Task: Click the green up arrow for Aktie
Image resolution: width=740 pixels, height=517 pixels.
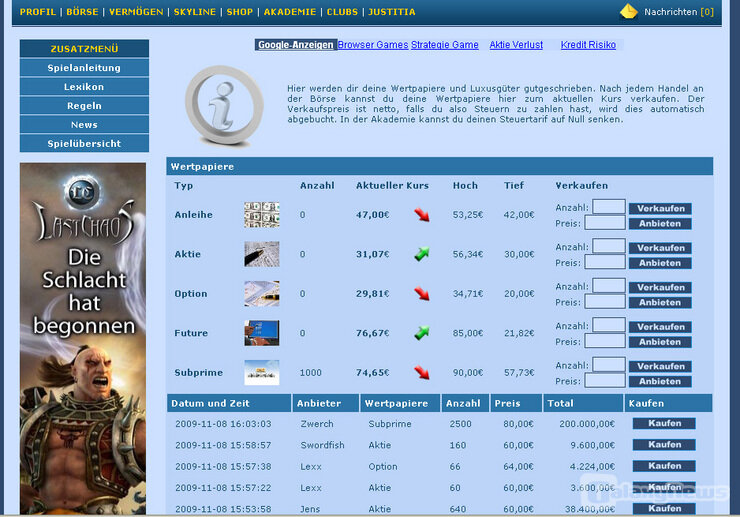Action: pos(421,254)
